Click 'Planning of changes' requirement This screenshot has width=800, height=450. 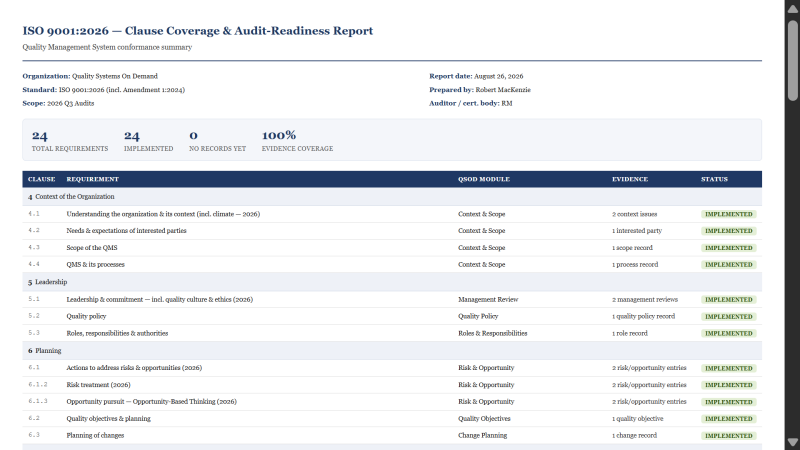click(95, 436)
